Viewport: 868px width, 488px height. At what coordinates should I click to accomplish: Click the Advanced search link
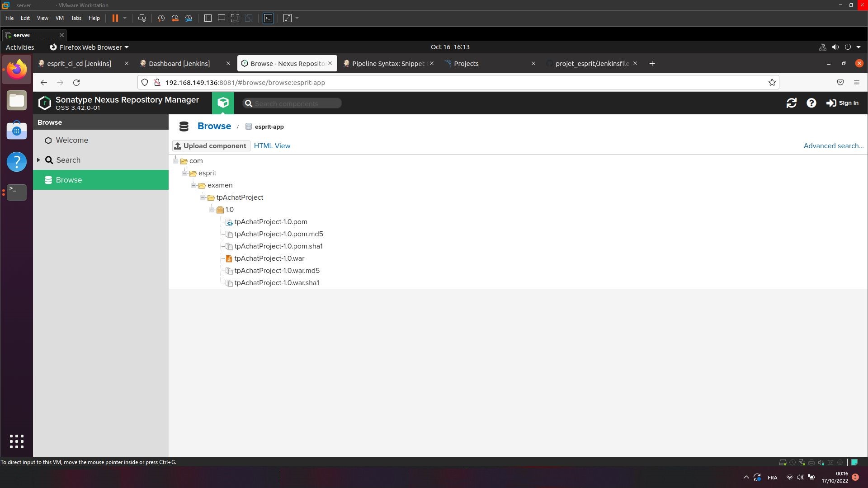click(x=833, y=145)
